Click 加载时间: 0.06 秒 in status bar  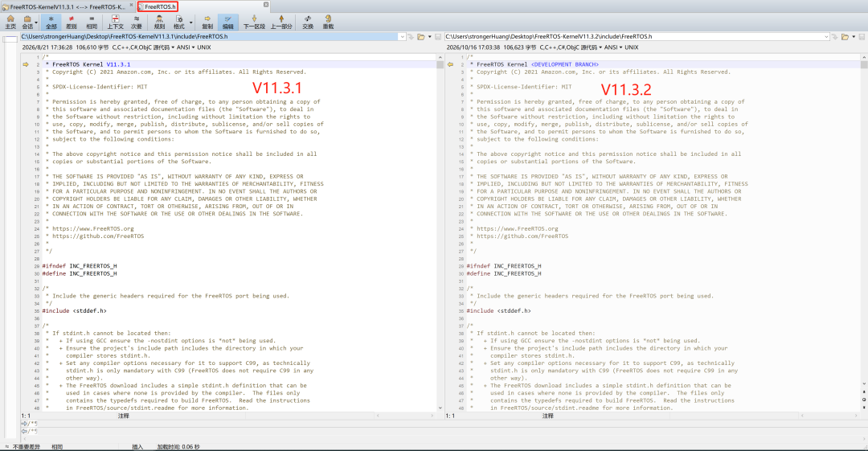[x=178, y=446]
